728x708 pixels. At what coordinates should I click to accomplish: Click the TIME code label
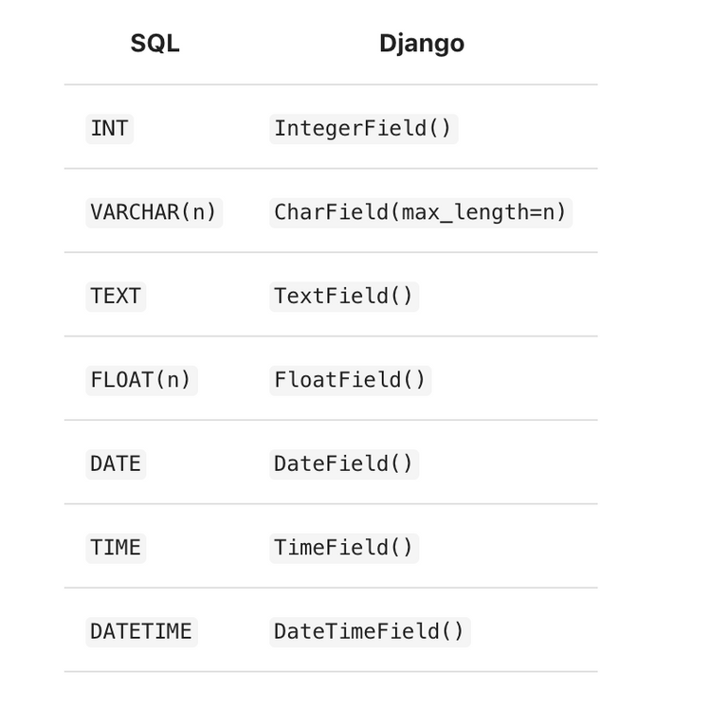[x=116, y=548]
